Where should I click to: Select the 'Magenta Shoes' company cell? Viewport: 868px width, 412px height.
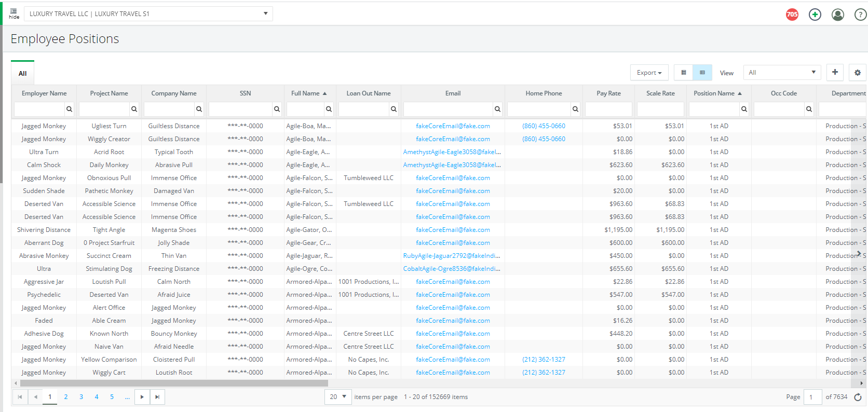click(174, 230)
